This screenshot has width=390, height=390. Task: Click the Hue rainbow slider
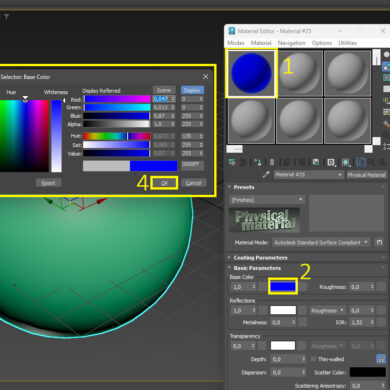117,136
